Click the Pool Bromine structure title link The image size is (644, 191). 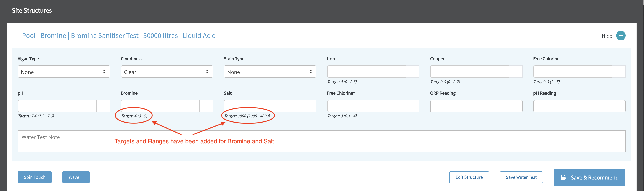tap(119, 36)
